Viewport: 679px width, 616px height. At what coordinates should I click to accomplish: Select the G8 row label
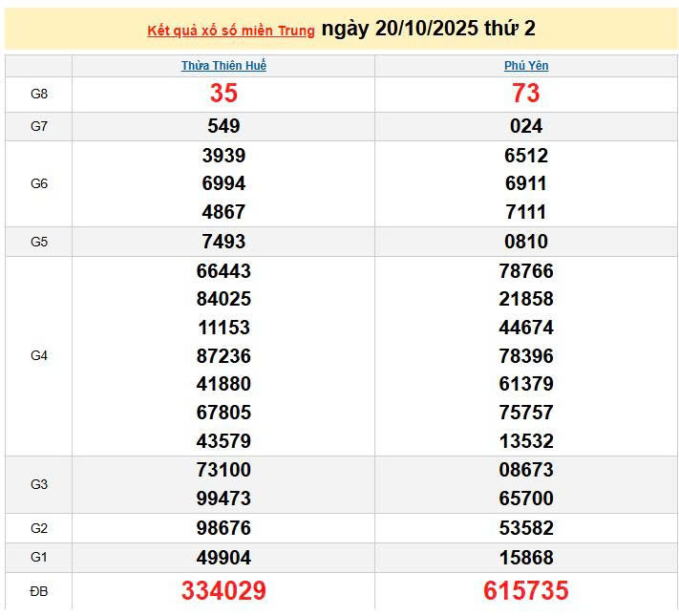(x=39, y=94)
